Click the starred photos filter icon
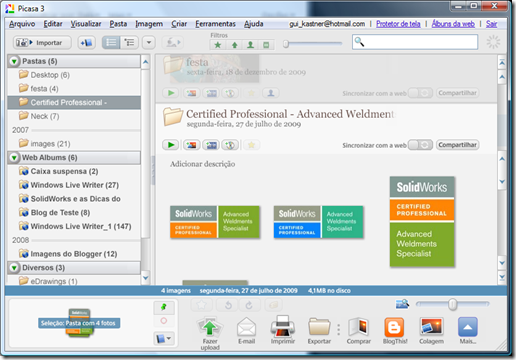 coord(218,45)
